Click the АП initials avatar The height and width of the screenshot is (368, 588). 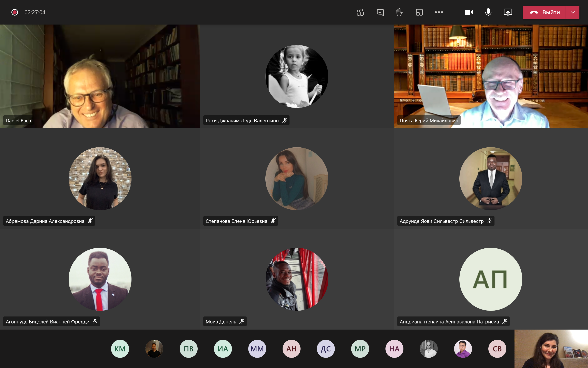(491, 279)
